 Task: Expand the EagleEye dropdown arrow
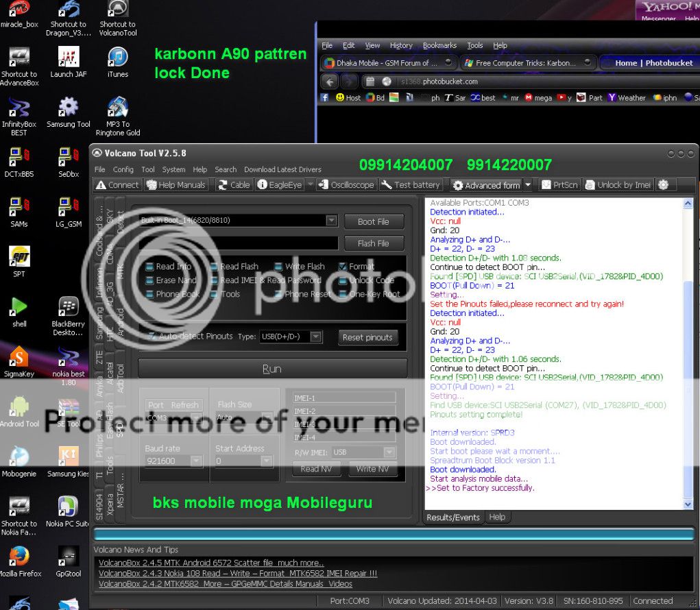click(x=311, y=185)
